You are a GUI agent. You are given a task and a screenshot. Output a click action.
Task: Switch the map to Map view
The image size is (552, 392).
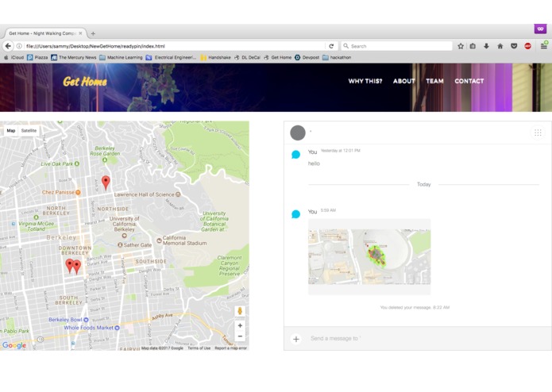(x=11, y=130)
